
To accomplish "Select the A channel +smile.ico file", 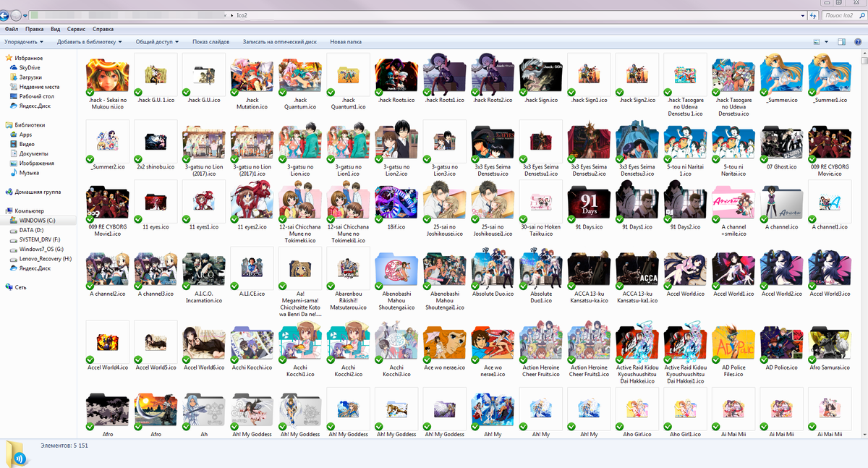I will coord(734,210).
